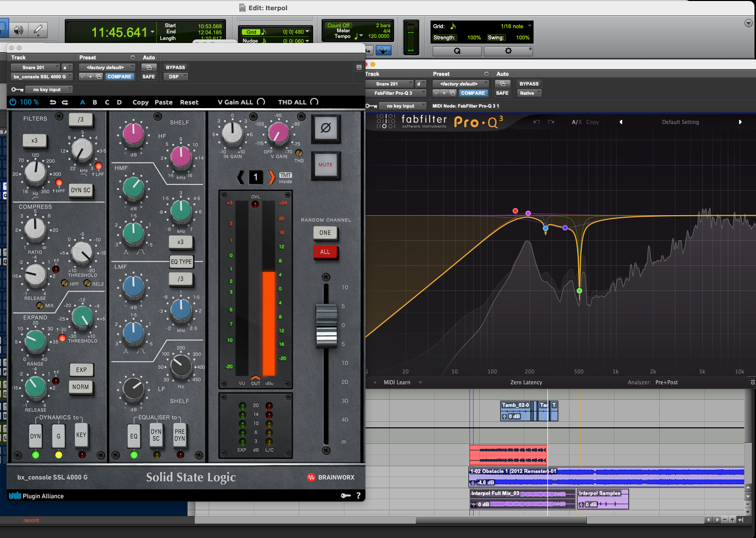Screen dimensions: 756x538
Task: Click the phase invert Ø button
Action: click(x=325, y=128)
